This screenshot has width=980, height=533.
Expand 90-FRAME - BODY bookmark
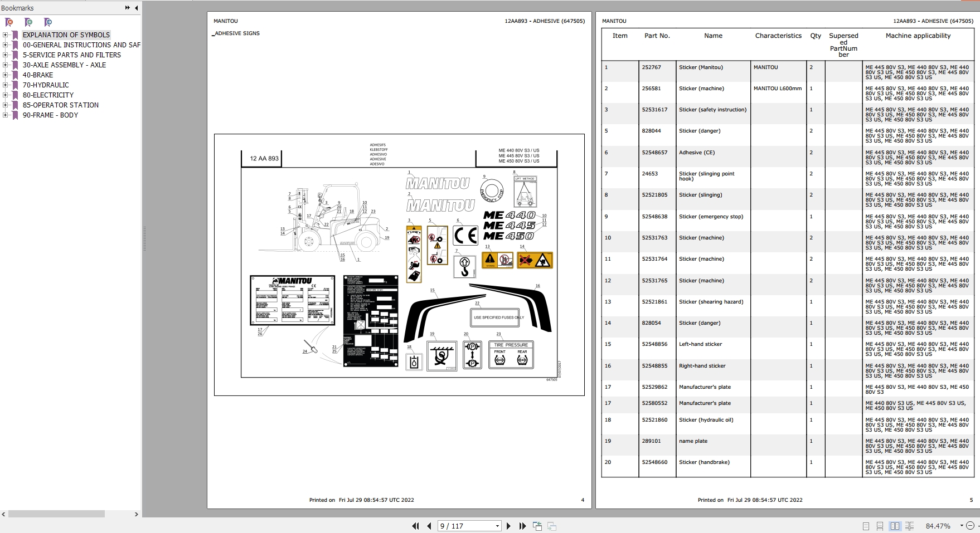6,115
